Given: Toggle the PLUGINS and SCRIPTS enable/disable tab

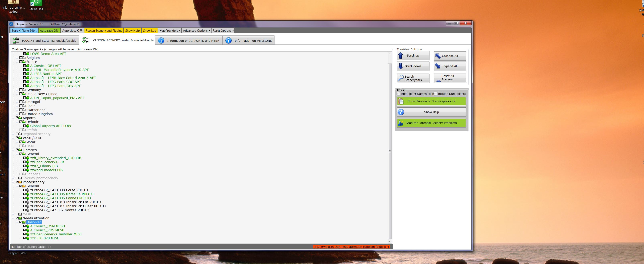Looking at the screenshot, I should click(43, 40).
